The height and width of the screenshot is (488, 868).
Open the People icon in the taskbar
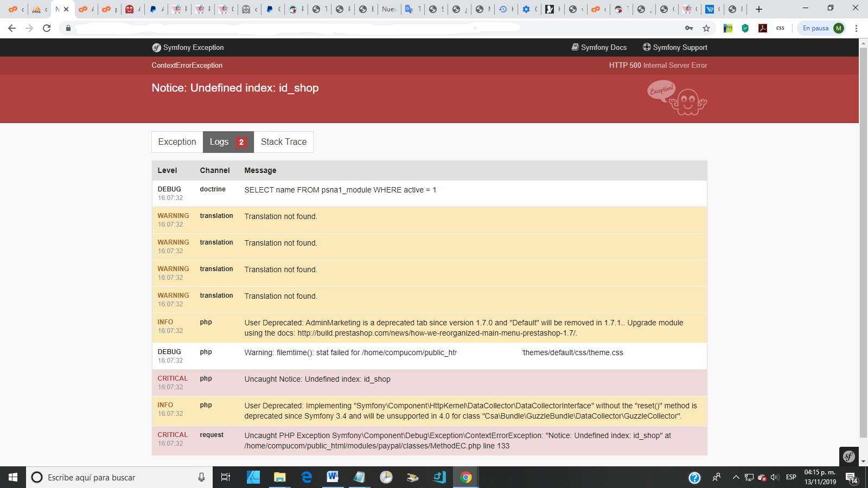click(717, 477)
